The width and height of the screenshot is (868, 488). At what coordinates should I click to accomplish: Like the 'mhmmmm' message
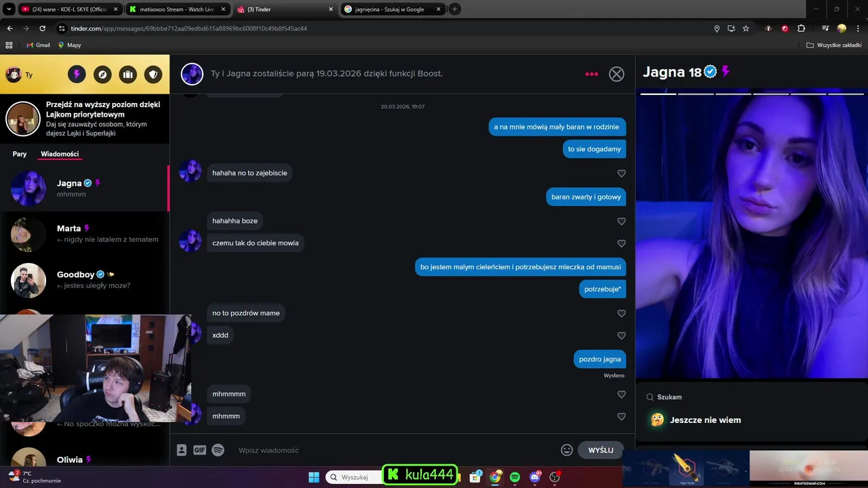(x=621, y=394)
